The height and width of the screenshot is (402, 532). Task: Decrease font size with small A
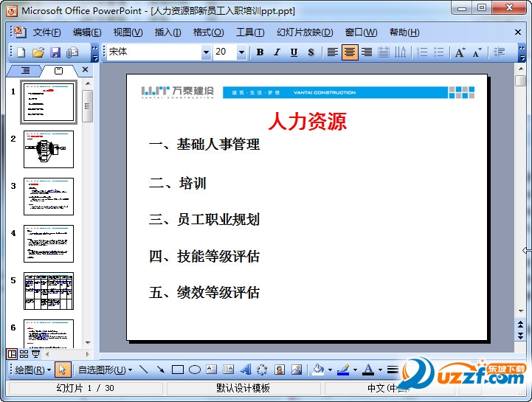(x=477, y=52)
